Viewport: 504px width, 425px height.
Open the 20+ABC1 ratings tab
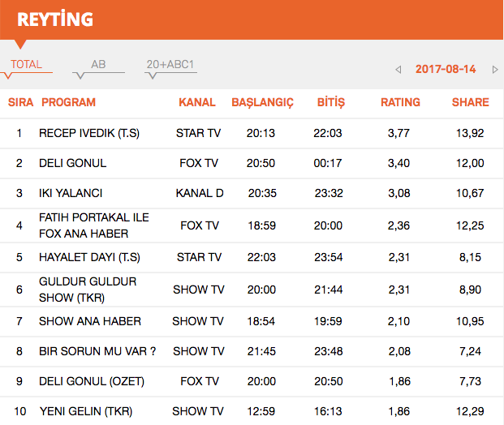pyautogui.click(x=170, y=65)
